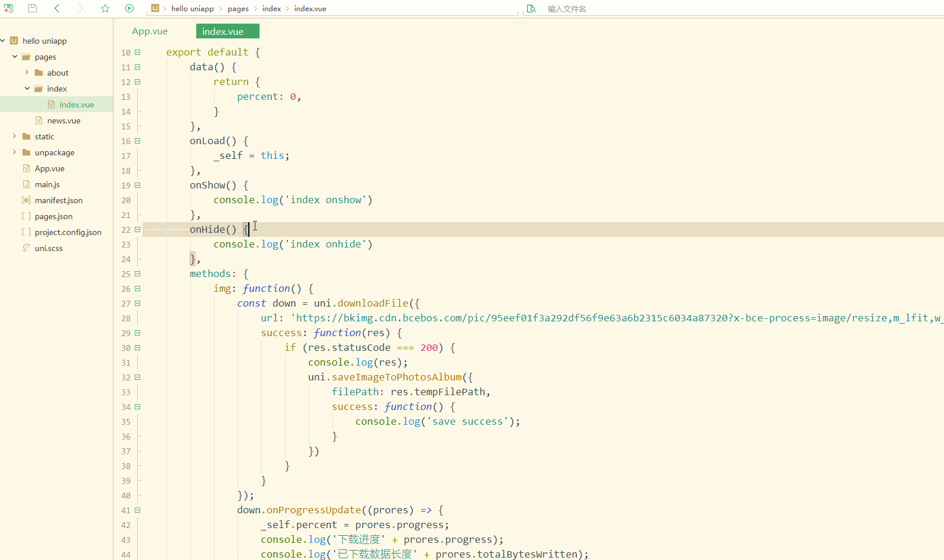Viewport: 944px width, 560px height.
Task: Fold img function at line 26
Action: point(137,288)
